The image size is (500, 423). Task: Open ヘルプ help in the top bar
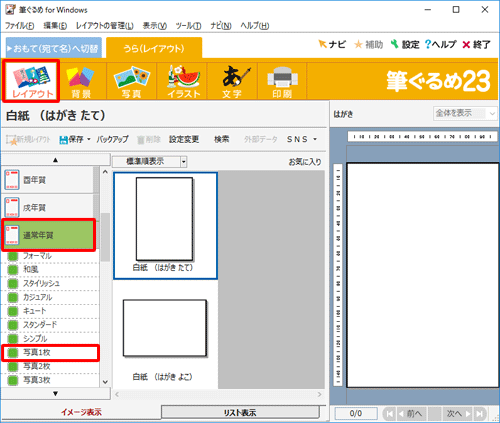[440, 44]
